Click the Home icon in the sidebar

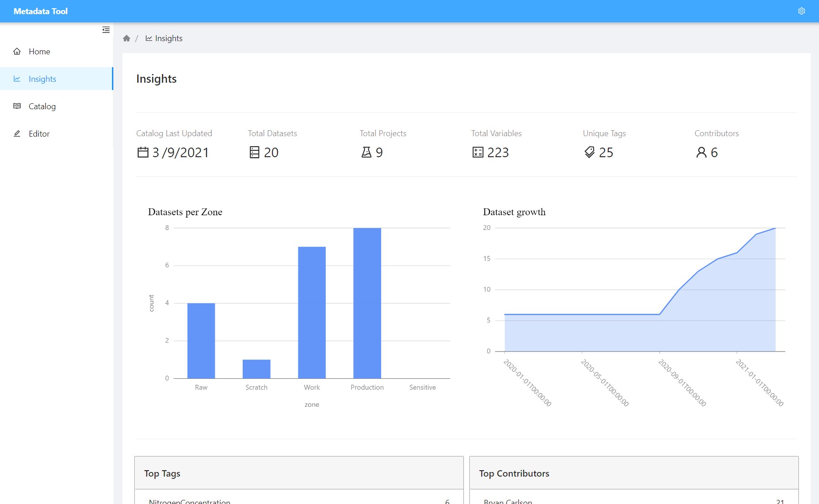(x=17, y=52)
